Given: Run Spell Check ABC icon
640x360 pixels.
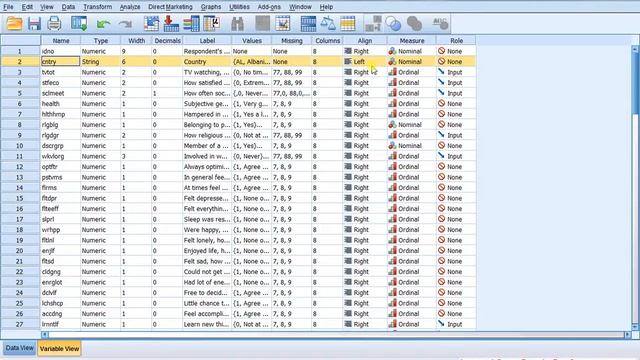Looking at the screenshot, I should [x=440, y=24].
